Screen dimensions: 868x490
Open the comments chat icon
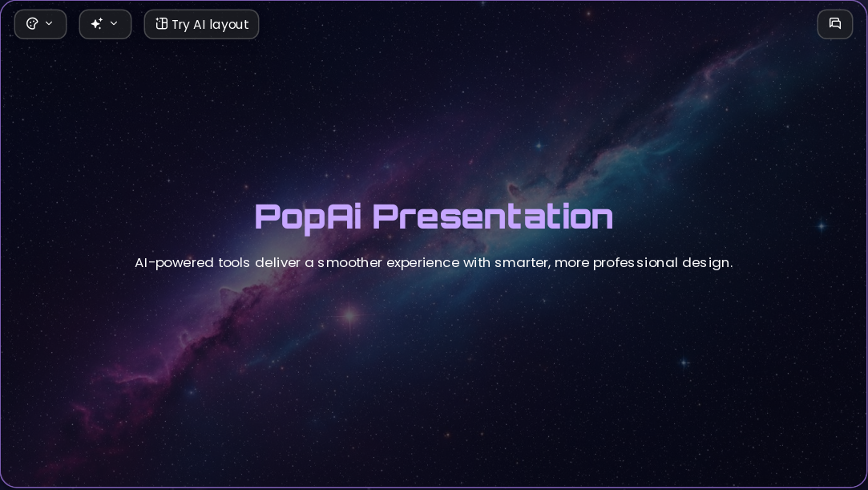pos(835,24)
